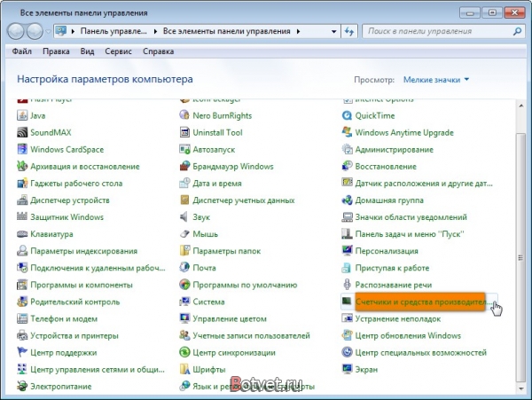This screenshot has height=400, width=532.
Task: Click the scrollbar down arrow
Action: (520, 388)
